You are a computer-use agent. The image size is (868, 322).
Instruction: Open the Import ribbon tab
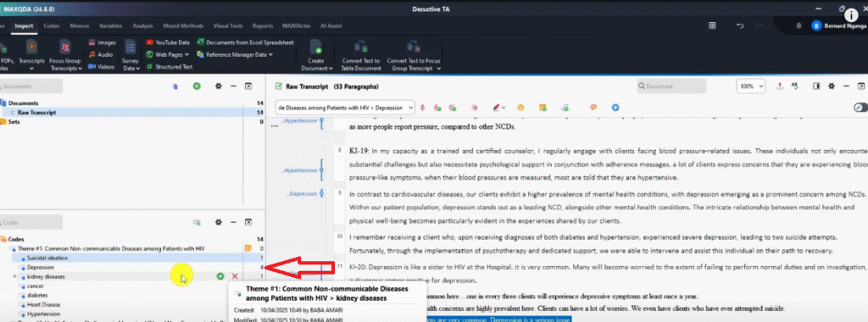[24, 25]
